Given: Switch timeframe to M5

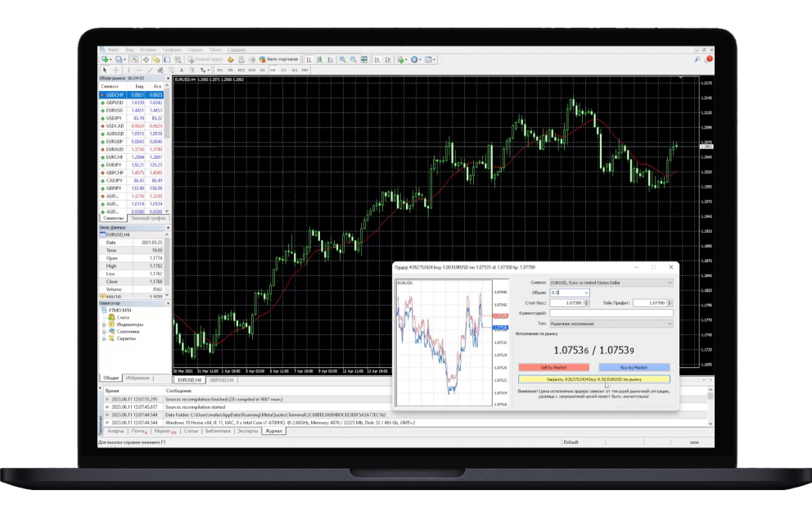Looking at the screenshot, I should click(231, 70).
